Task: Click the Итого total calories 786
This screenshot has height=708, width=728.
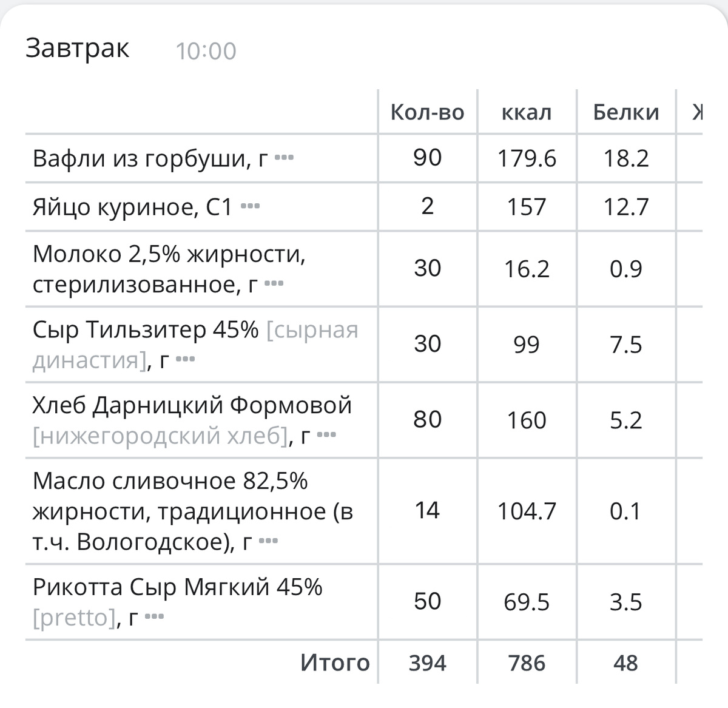Action: point(527,662)
